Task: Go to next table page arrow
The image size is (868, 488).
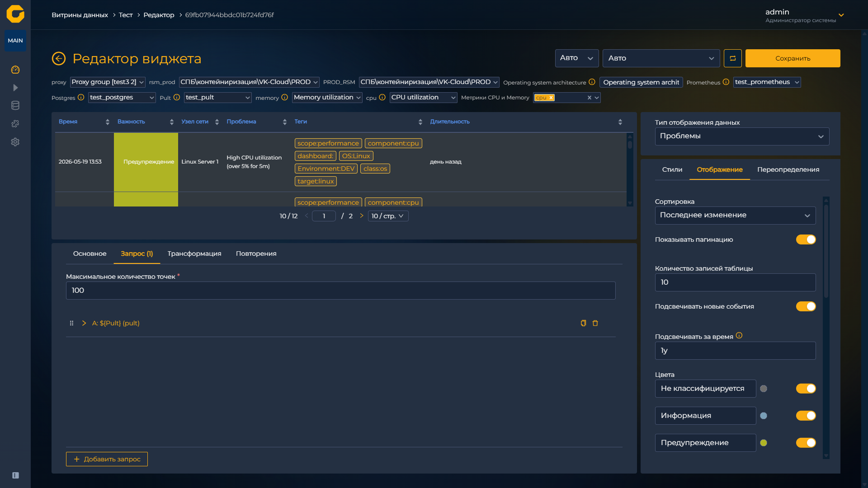Action: [x=362, y=216]
